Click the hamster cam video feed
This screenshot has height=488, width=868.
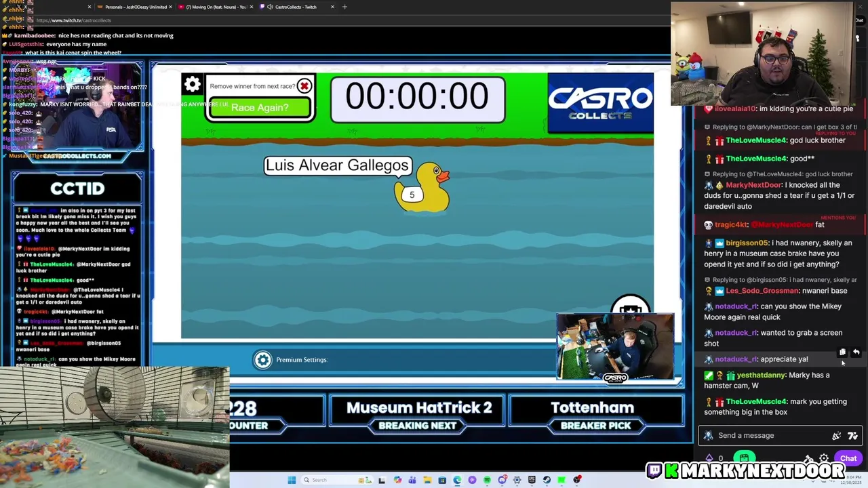(x=114, y=427)
